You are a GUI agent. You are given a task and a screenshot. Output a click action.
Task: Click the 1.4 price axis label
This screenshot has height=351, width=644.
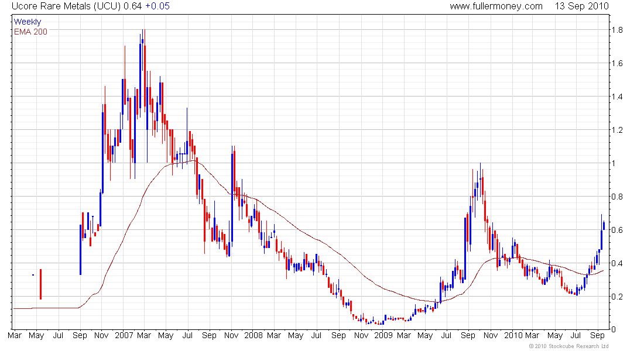tap(617, 97)
